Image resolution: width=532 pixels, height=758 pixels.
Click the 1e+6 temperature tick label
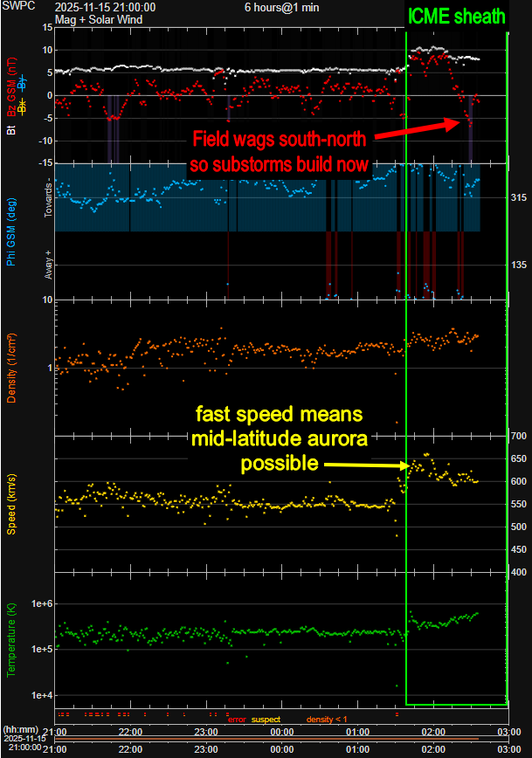point(42,603)
